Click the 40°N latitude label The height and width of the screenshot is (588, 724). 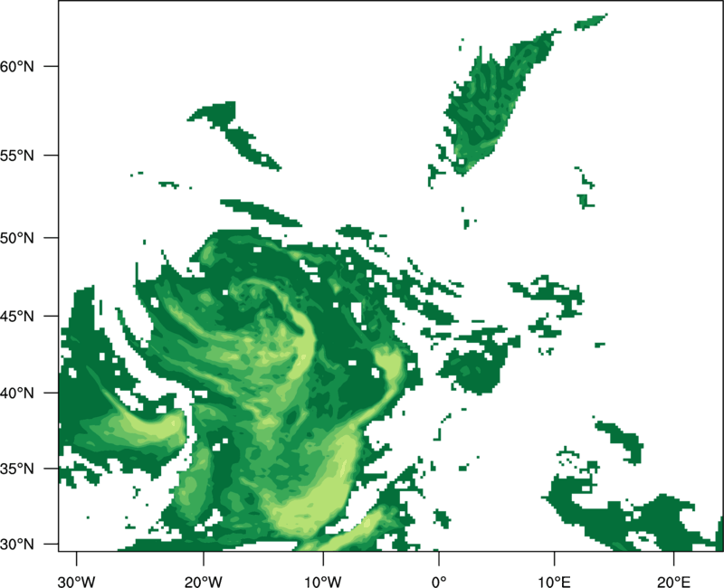[17, 394]
